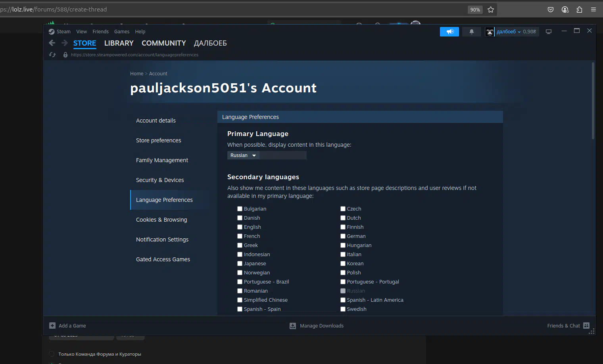The width and height of the screenshot is (603, 364).
Task: Tick the Japanese checkbox
Action: [240, 263]
